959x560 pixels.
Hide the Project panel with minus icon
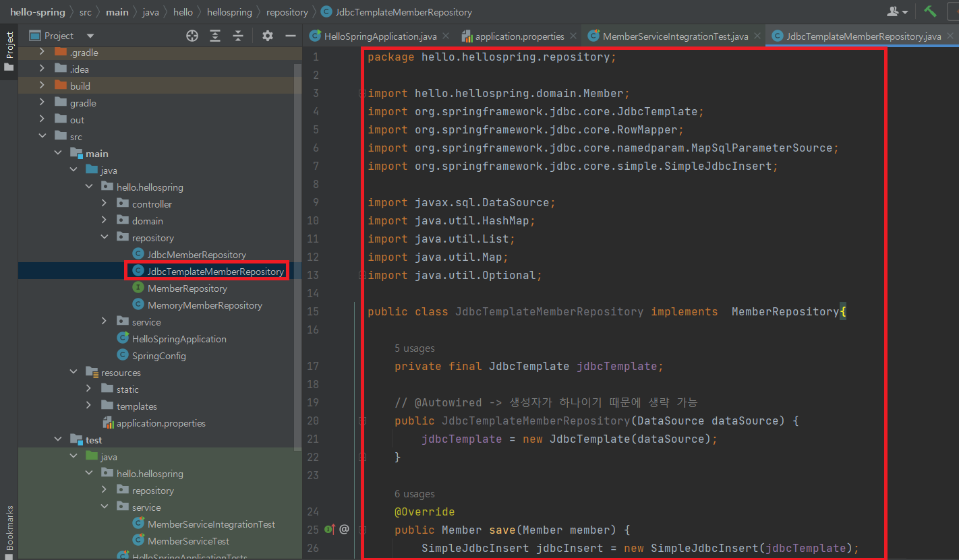pyautogui.click(x=291, y=36)
